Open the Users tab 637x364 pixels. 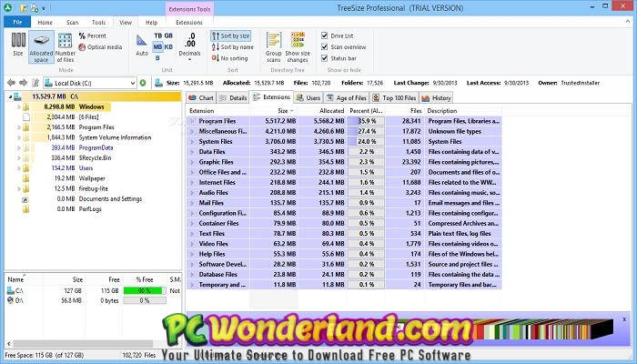coord(308,98)
